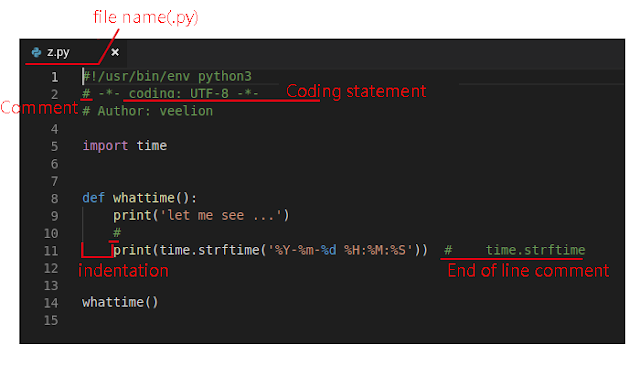Click the word 'time' after import
This screenshot has width=640, height=366.
(x=151, y=146)
